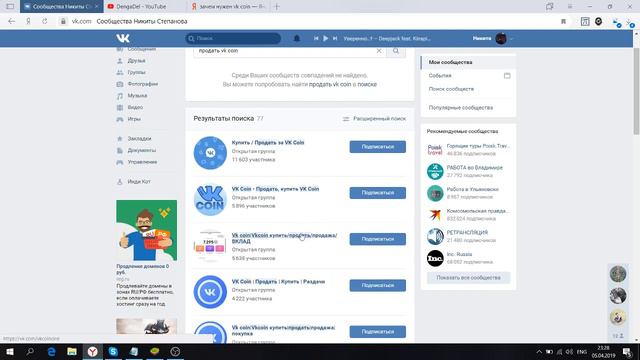Switch to the DengaDel - YouTube browser tab
The height and width of the screenshot is (360, 640).
[145, 7]
